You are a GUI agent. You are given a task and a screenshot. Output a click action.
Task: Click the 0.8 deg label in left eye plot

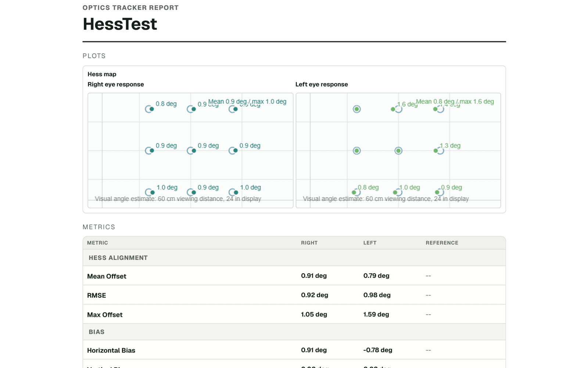(x=368, y=188)
